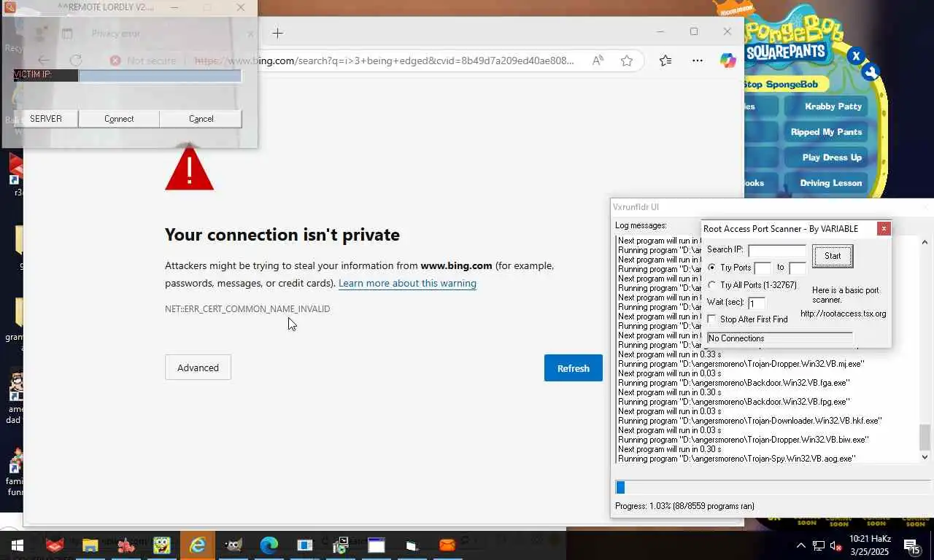Viewport: 934px width, 560px height.
Task: Open the Windows Start menu
Action: (17, 545)
